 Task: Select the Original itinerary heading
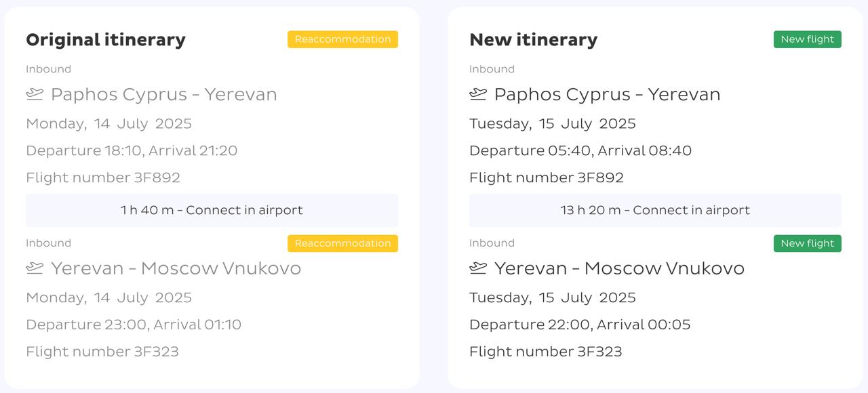(x=106, y=40)
